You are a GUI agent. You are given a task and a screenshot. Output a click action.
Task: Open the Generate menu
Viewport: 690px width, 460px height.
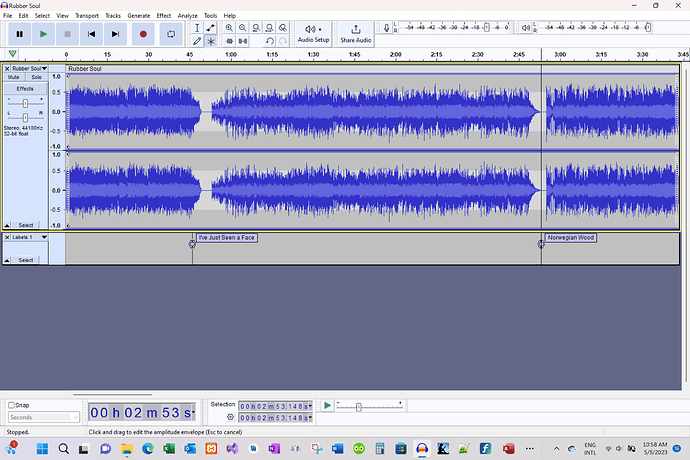[x=139, y=15]
